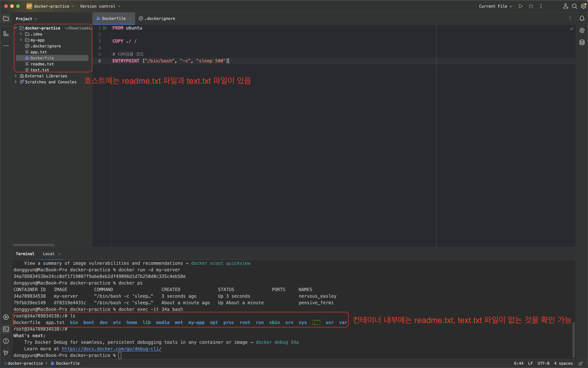The height and width of the screenshot is (368, 588).
Task: Open the docs.docker.com debug link
Action: pos(111,349)
